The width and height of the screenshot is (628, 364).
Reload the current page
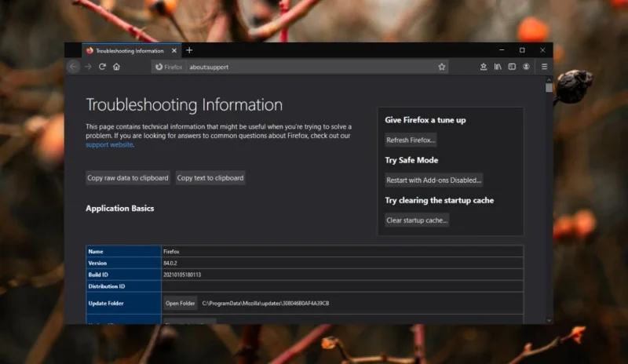coord(102,67)
